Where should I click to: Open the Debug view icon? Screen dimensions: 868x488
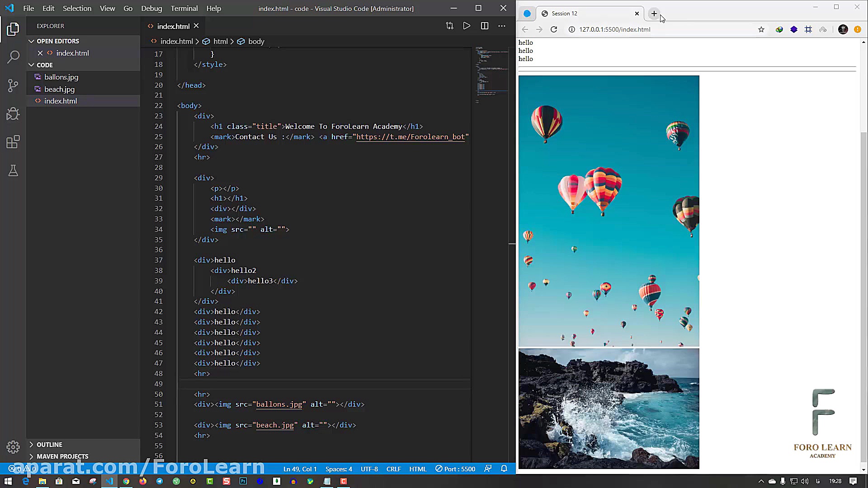13,114
